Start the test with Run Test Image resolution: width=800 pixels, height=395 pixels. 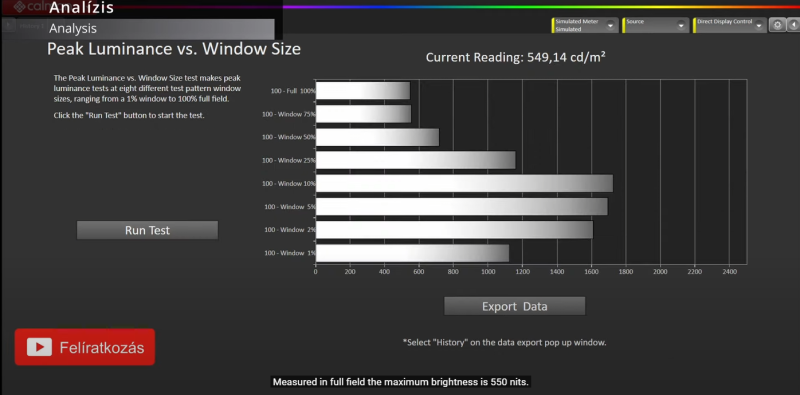147,230
